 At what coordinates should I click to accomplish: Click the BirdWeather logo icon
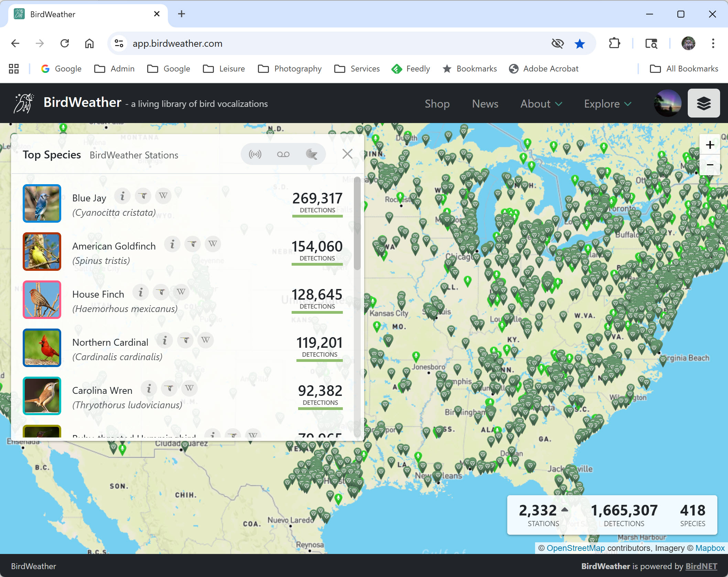(x=24, y=103)
